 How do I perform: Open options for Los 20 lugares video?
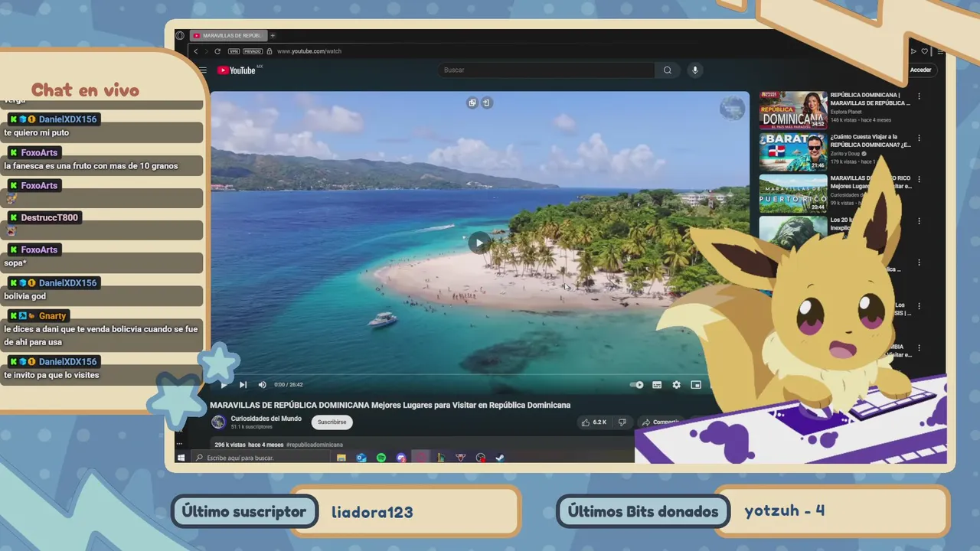click(920, 220)
